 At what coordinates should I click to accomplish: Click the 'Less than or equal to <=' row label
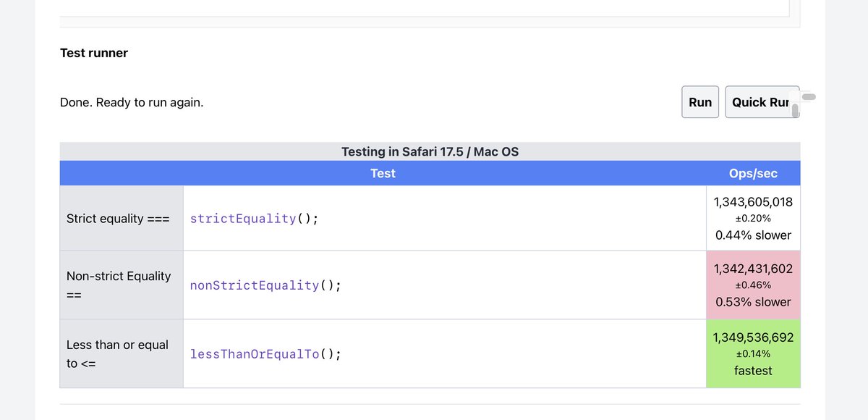(x=117, y=354)
